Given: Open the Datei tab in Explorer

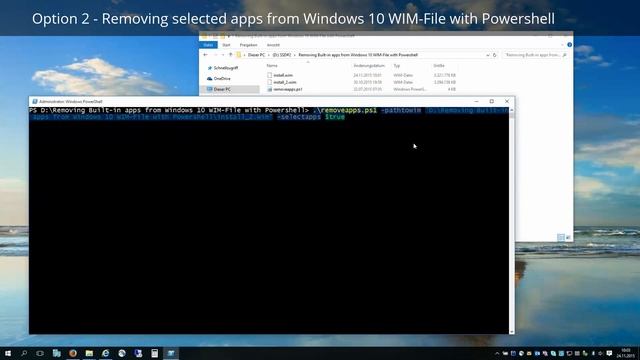Looking at the screenshot, I should pyautogui.click(x=208, y=45).
